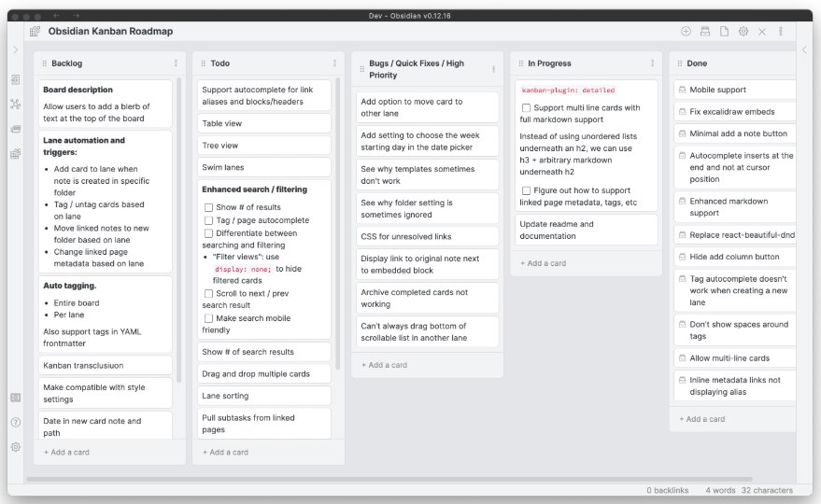Open the Backlog lane options menu
The width and height of the screenshot is (821, 504).
pyautogui.click(x=176, y=63)
